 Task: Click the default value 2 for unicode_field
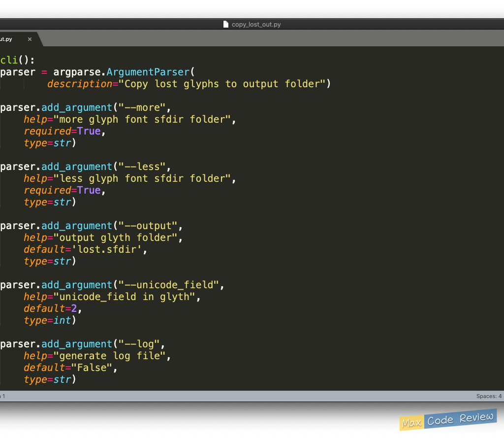coord(74,308)
